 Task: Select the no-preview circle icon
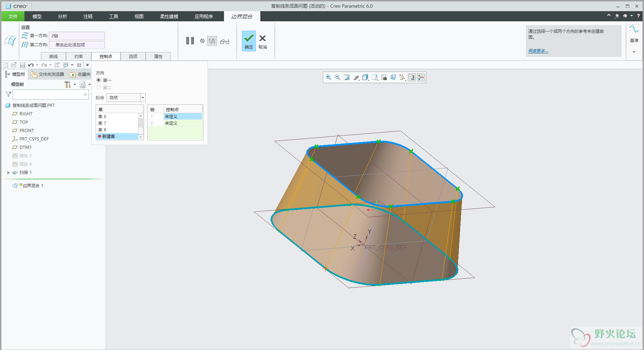[202, 41]
